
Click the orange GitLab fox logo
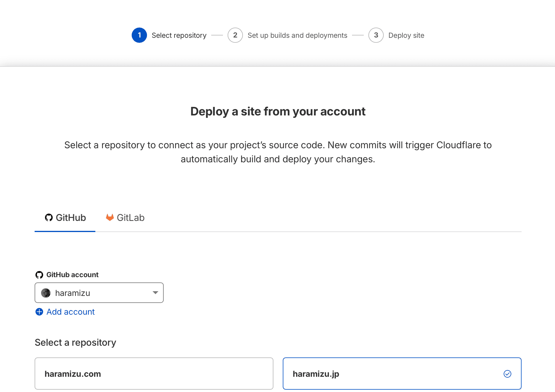(x=110, y=217)
